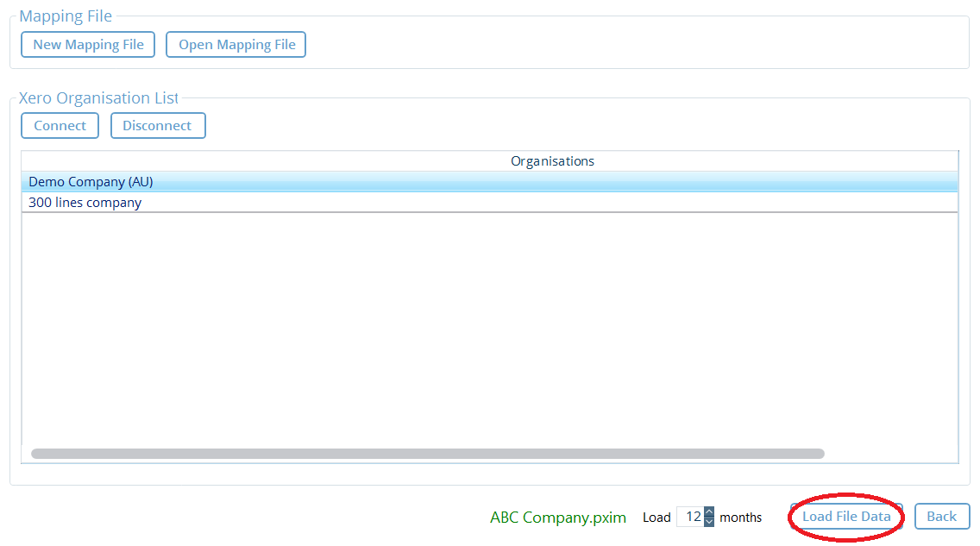The image size is (980, 546).
Task: Select the 300 lines company organisation
Action: (85, 202)
